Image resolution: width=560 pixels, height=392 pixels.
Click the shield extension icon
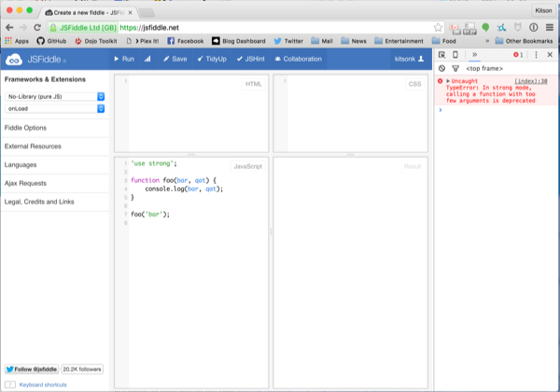(517, 27)
